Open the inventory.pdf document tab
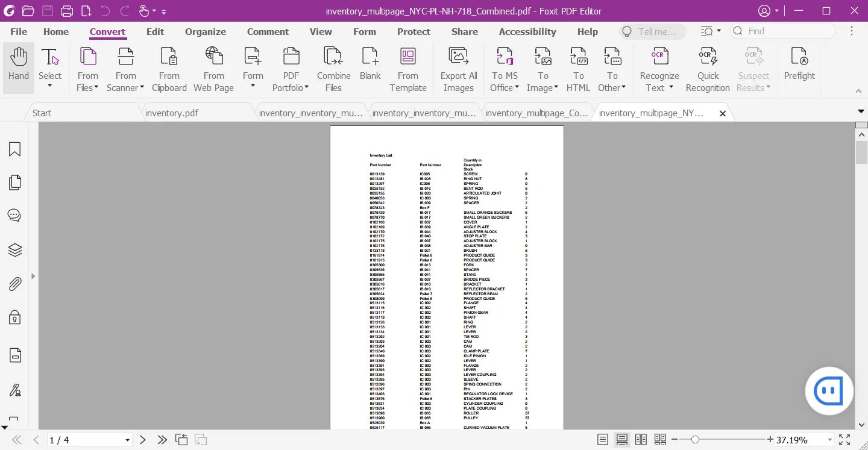 coord(172,112)
